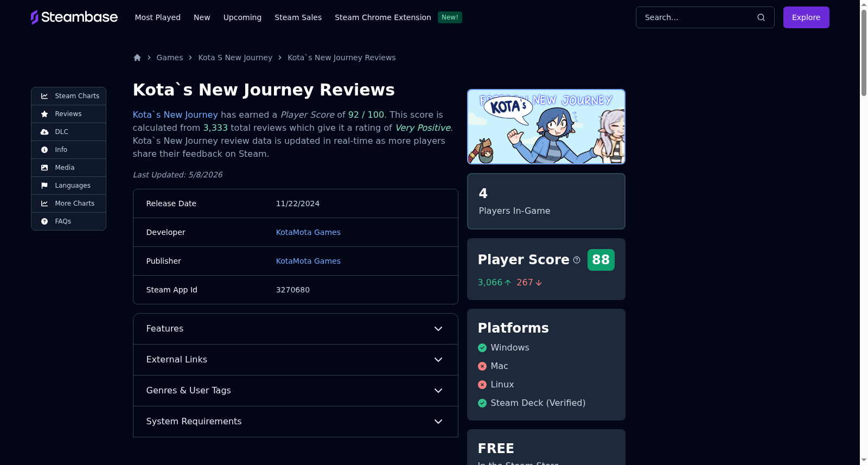
Task: Click the Kota's New Journey cover image
Action: [546, 126]
